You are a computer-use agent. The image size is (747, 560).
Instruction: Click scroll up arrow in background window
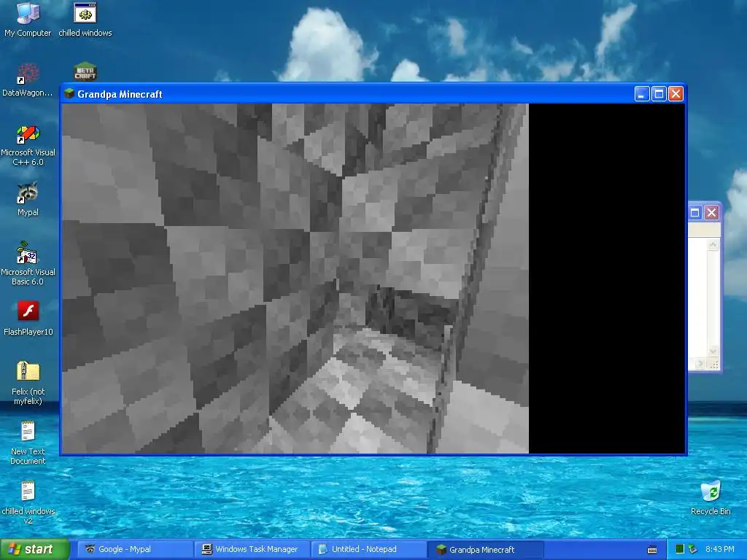713,245
